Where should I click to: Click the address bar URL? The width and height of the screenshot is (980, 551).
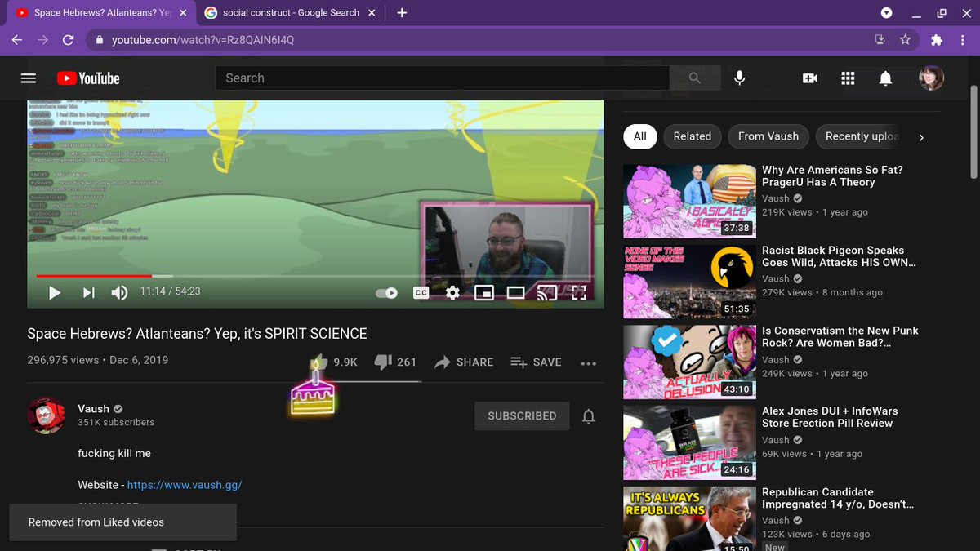[x=203, y=40]
